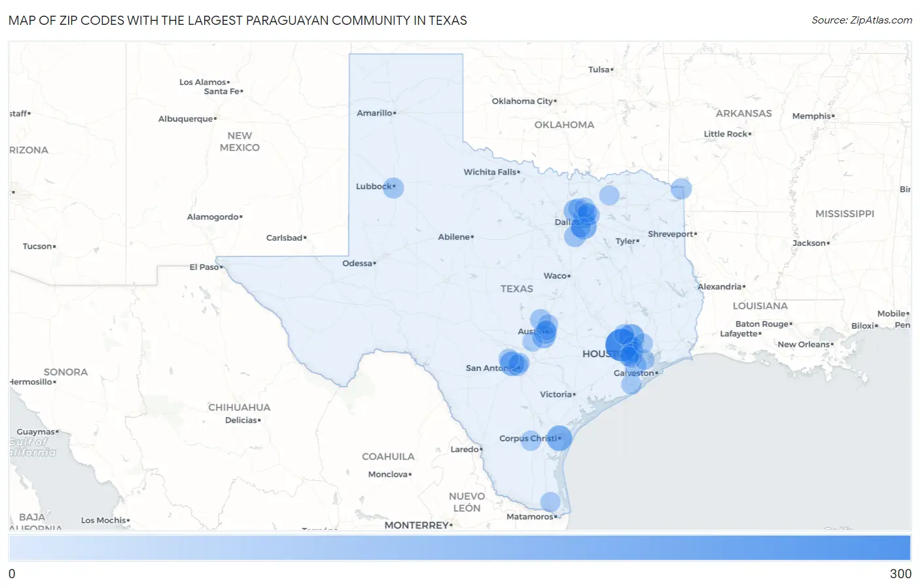
Task: Click the TEXAS state label
Action: [x=517, y=288]
